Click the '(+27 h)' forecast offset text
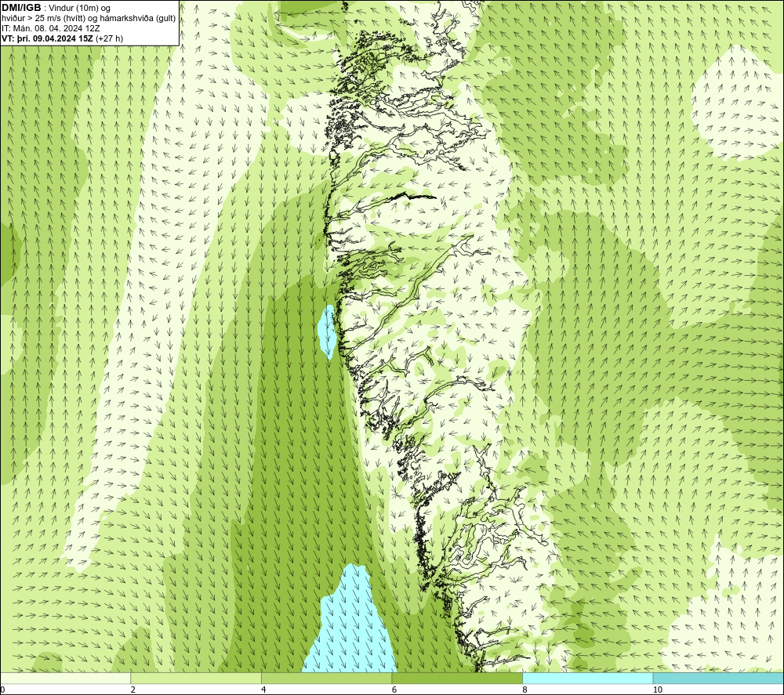 (109, 38)
